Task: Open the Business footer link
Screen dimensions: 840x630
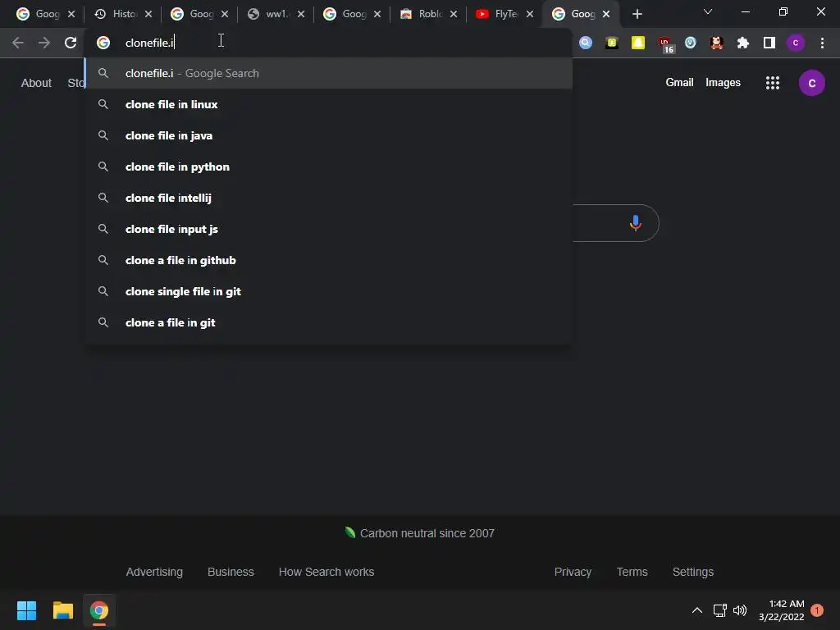Action: point(231,572)
